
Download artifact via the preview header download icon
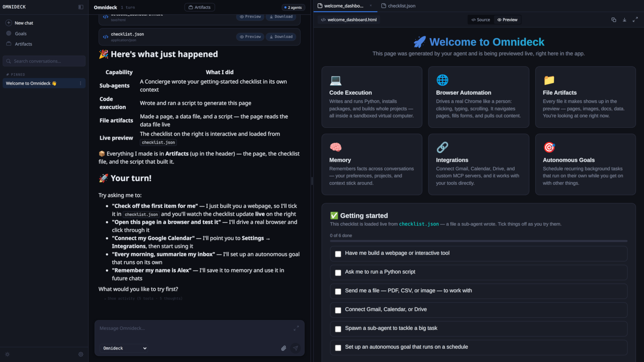tap(624, 20)
